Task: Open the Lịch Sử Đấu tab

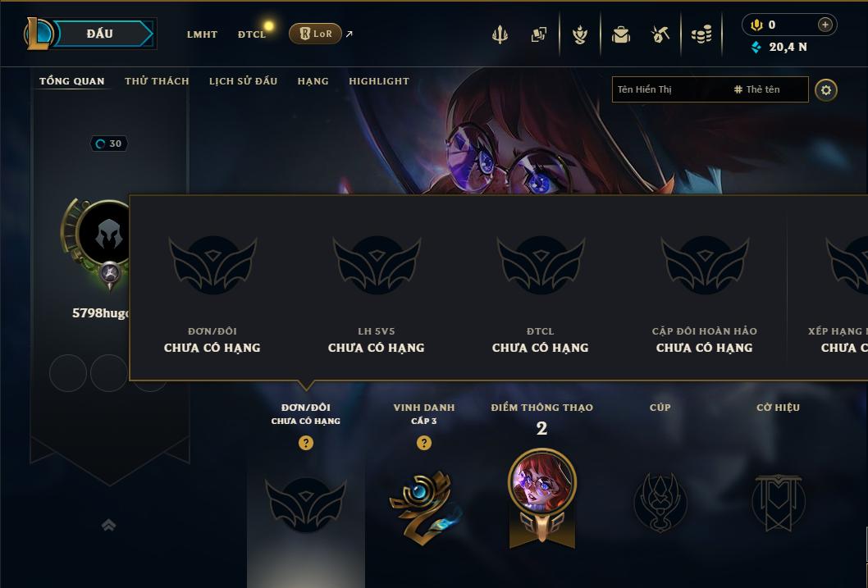Action: (243, 81)
